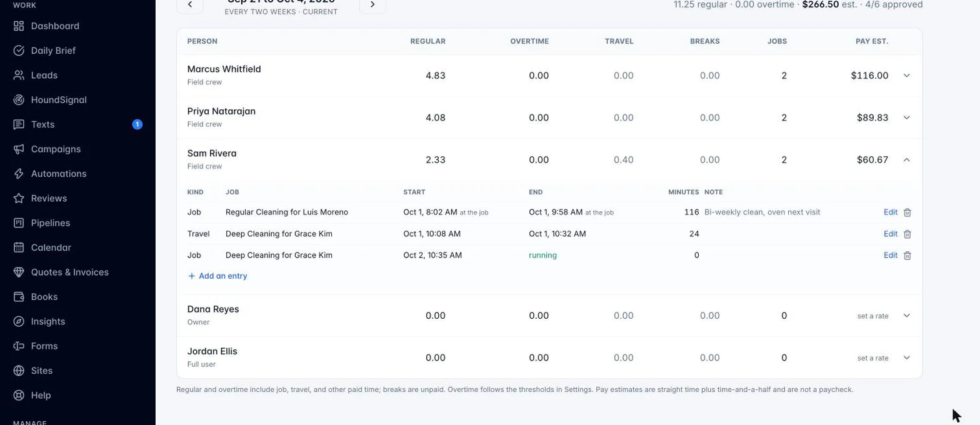This screenshot has height=425, width=980.
Task: Collapse Sam Rivera's time entries
Action: 907,160
